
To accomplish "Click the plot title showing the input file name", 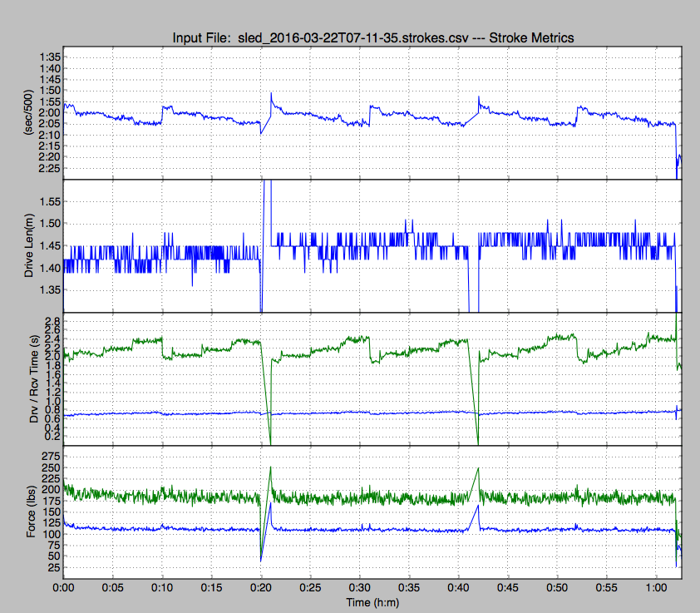I will (x=373, y=37).
